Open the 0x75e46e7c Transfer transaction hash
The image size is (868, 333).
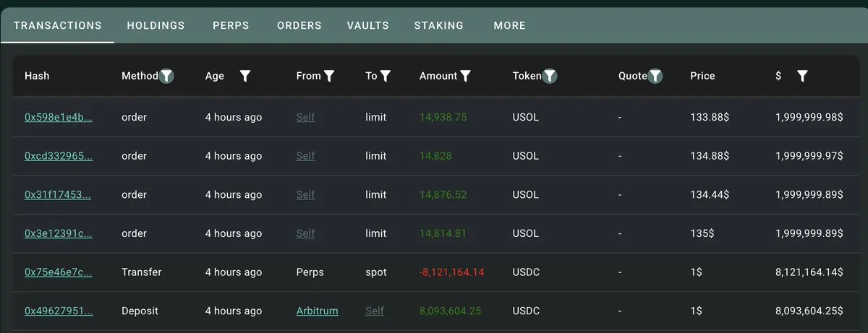click(59, 272)
